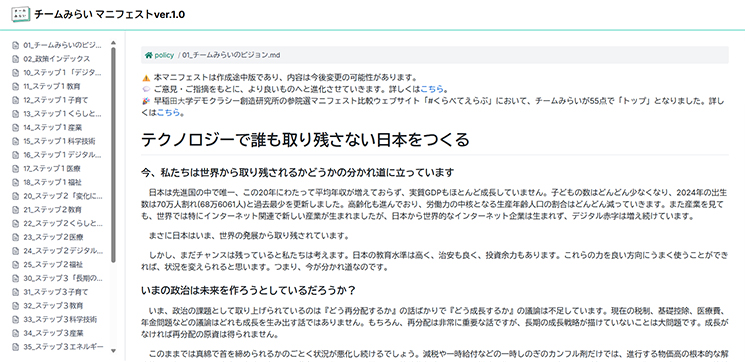The image size is (745, 362).
Task: Open 14_ステップ1産業 page
Action: point(53,128)
